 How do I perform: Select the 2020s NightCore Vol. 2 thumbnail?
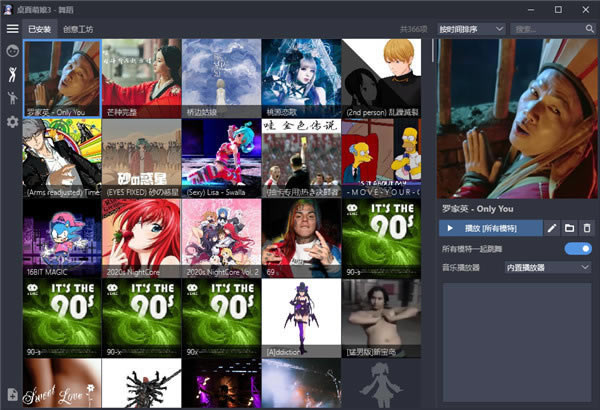coord(222,238)
